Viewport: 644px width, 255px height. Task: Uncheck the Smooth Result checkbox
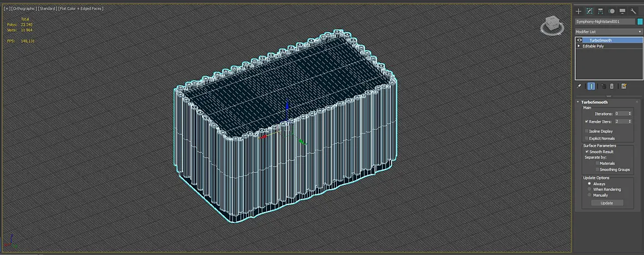pyautogui.click(x=587, y=151)
